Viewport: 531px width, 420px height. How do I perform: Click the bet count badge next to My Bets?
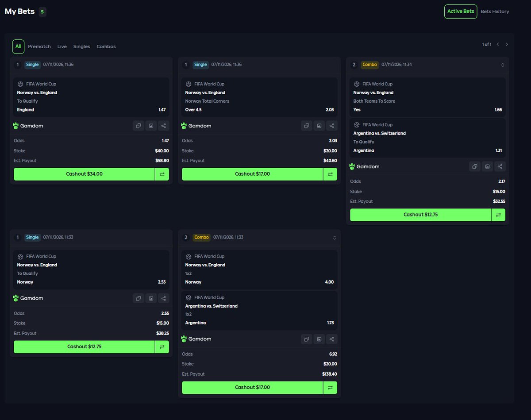(42, 12)
